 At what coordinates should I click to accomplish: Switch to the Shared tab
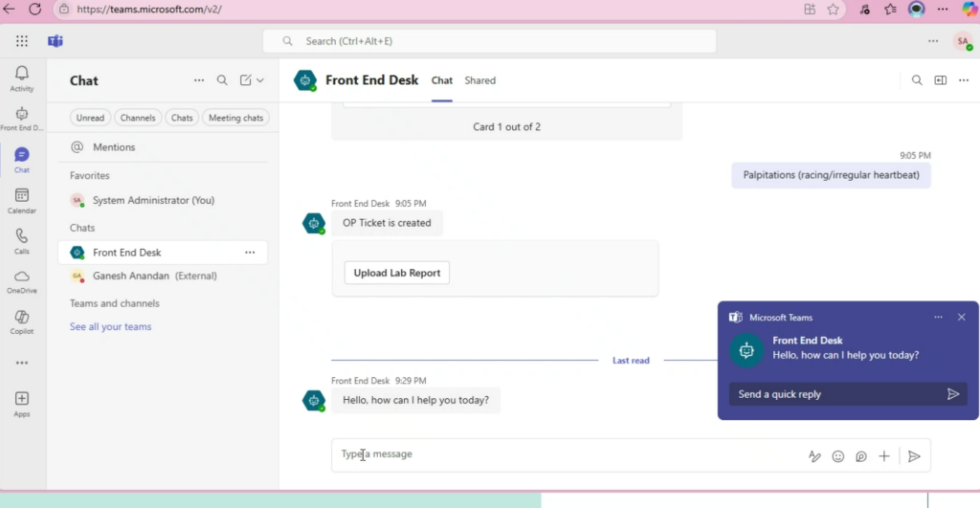click(480, 80)
